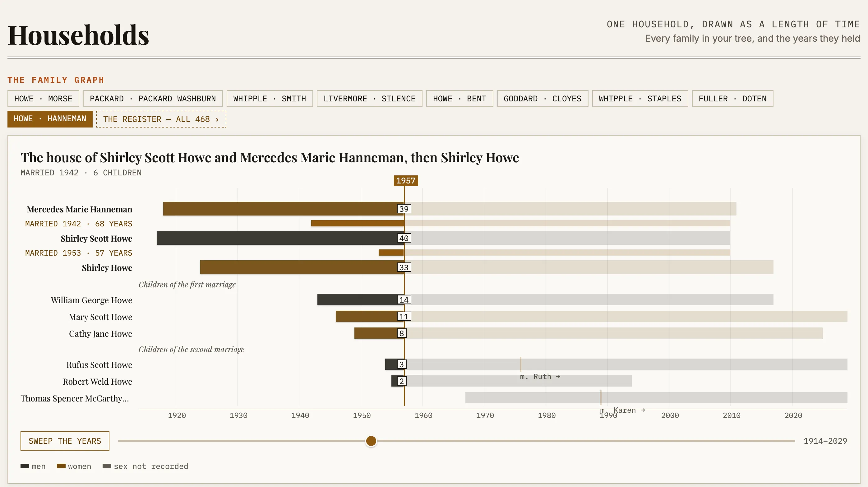868x487 pixels.
Task: Click the Shirley Howe name label
Action: tap(107, 268)
